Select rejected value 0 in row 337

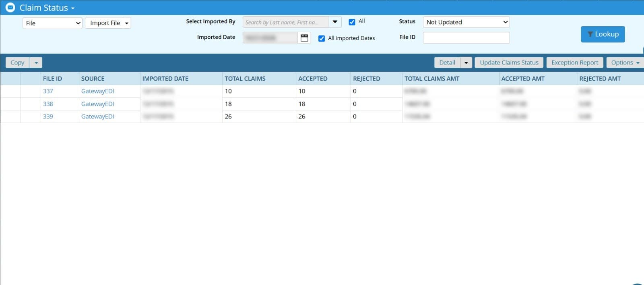[355, 91]
